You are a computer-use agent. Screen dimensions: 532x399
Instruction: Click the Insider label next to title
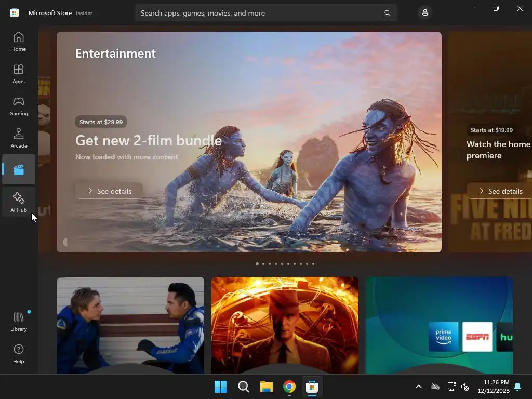(x=84, y=13)
